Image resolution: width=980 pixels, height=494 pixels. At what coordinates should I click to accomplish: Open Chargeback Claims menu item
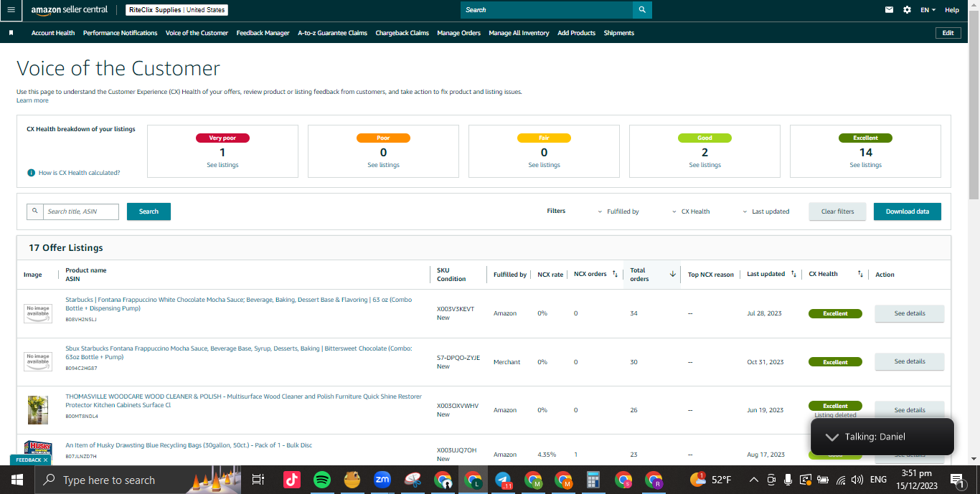point(402,33)
